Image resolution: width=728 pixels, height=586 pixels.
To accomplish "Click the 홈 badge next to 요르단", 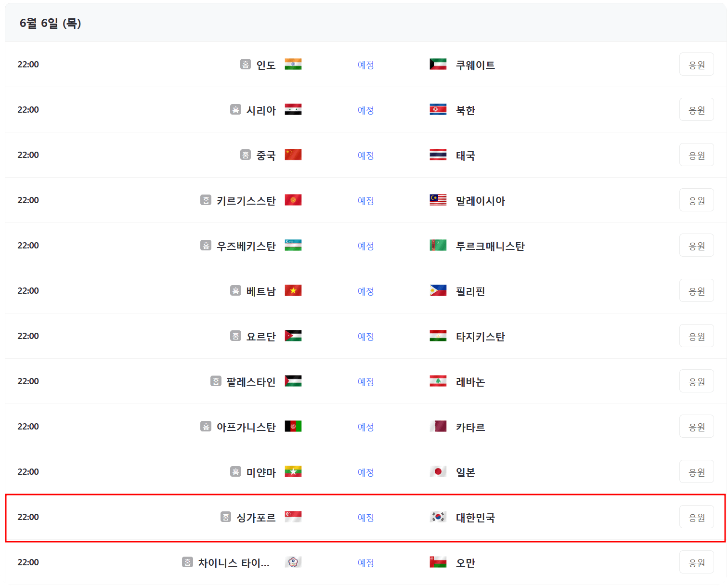I will click(235, 336).
